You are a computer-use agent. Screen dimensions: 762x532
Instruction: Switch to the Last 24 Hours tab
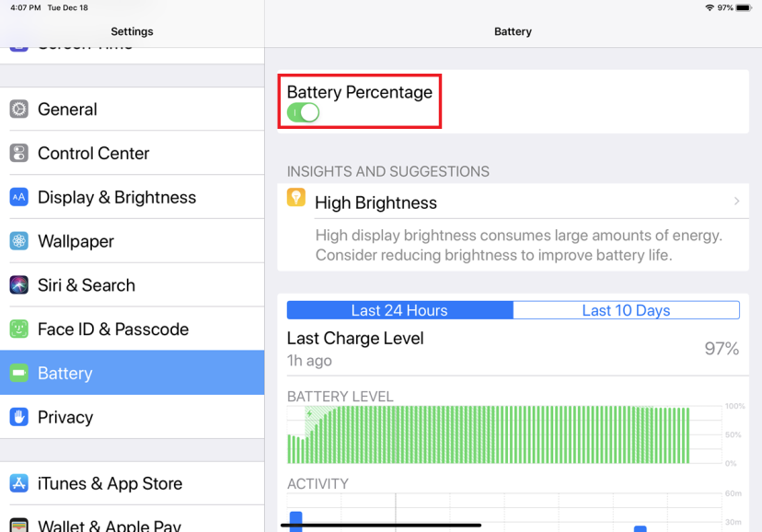[399, 310]
